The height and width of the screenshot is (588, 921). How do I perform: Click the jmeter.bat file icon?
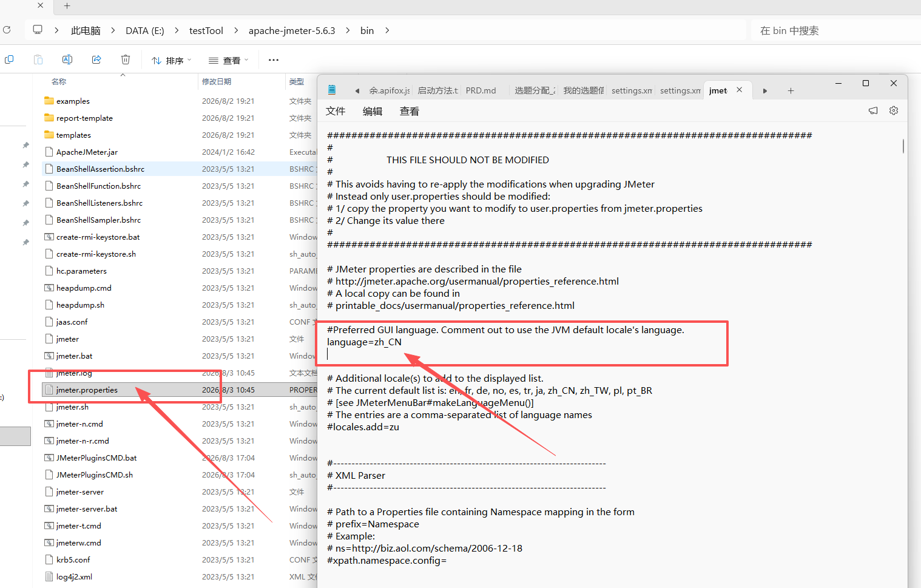pyautogui.click(x=49, y=356)
